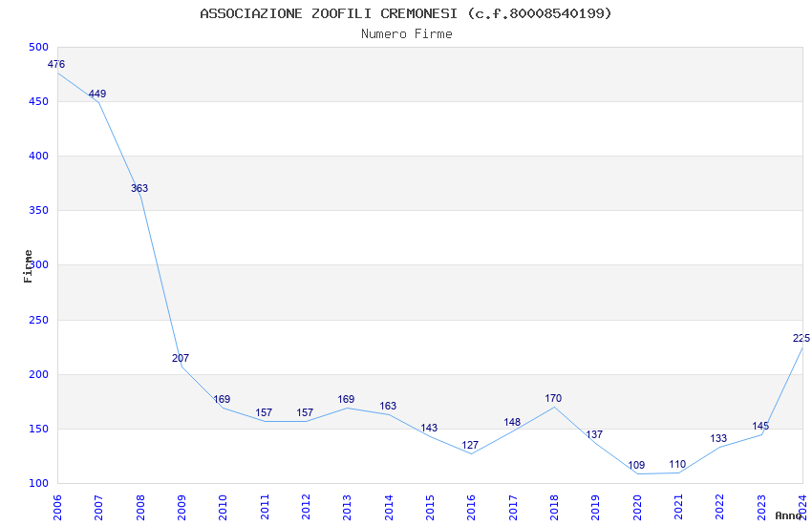Click y-axis tick label 200
The width and height of the screenshot is (812, 525).
coord(38,374)
